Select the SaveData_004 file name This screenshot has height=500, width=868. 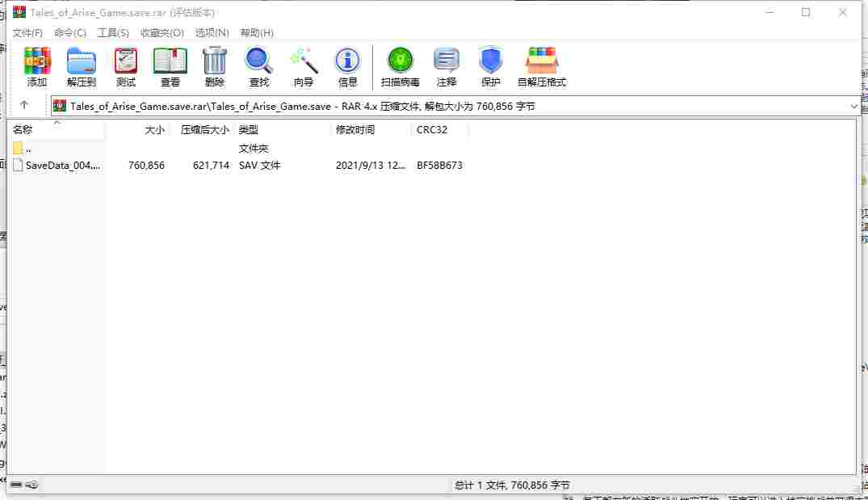point(63,165)
